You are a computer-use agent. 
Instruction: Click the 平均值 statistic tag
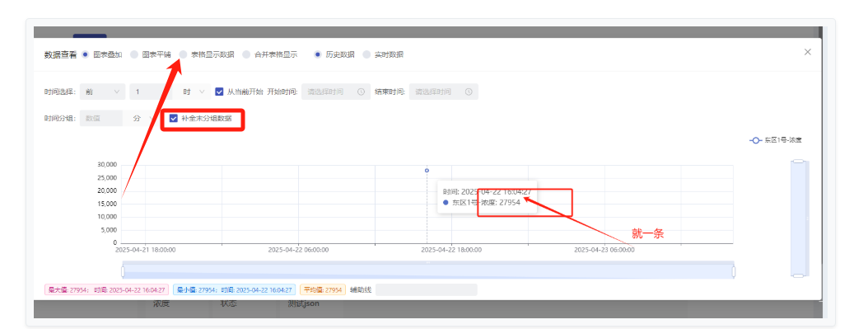pos(323,289)
